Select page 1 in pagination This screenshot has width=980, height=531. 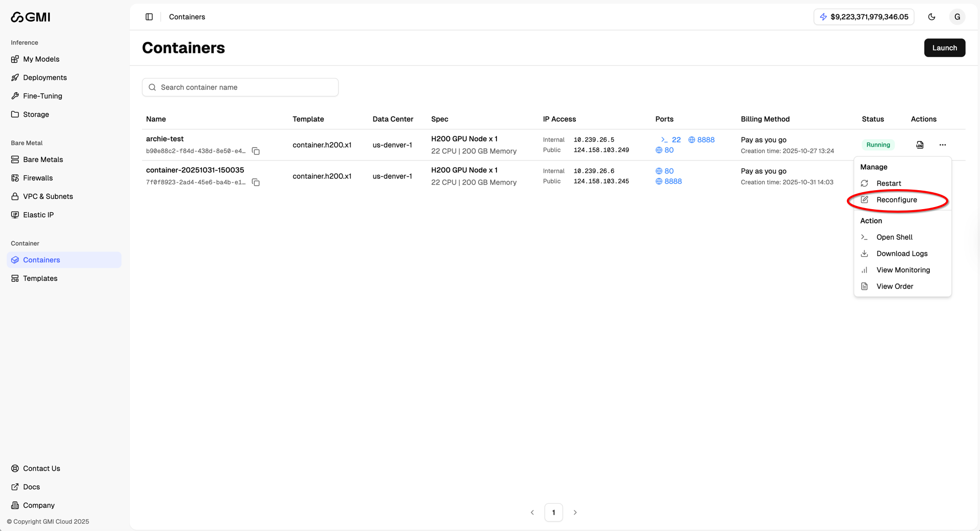click(x=553, y=513)
